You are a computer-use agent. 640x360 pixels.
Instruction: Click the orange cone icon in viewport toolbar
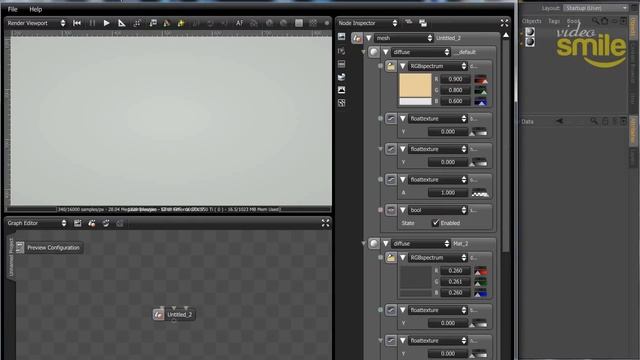pyautogui.click(x=167, y=23)
